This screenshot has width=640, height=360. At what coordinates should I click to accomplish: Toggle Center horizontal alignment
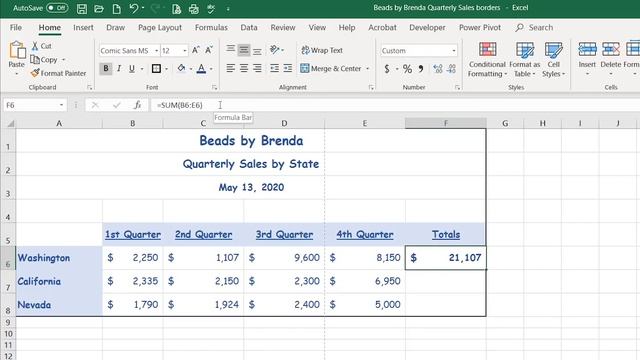pyautogui.click(x=244, y=68)
